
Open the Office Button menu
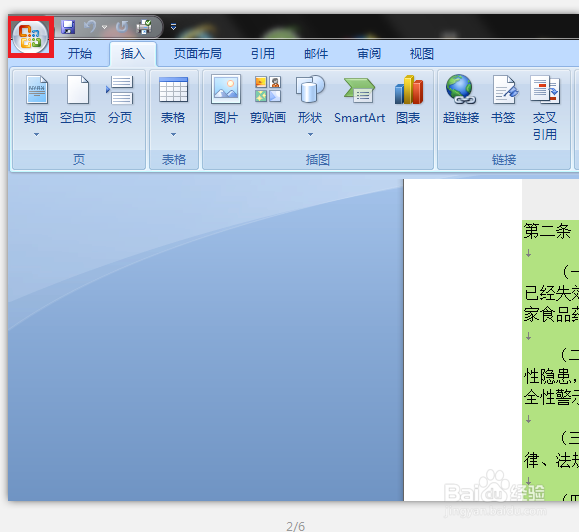coord(30,37)
